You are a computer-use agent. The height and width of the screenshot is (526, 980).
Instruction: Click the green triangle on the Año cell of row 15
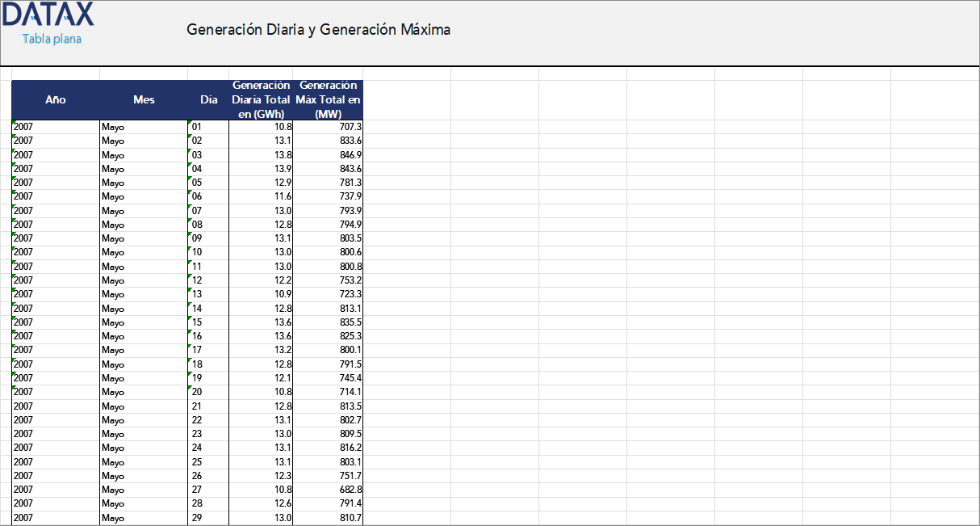pos(12,318)
